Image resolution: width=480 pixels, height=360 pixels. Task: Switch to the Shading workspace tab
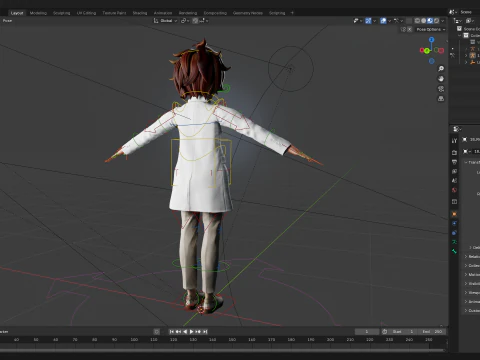point(140,13)
